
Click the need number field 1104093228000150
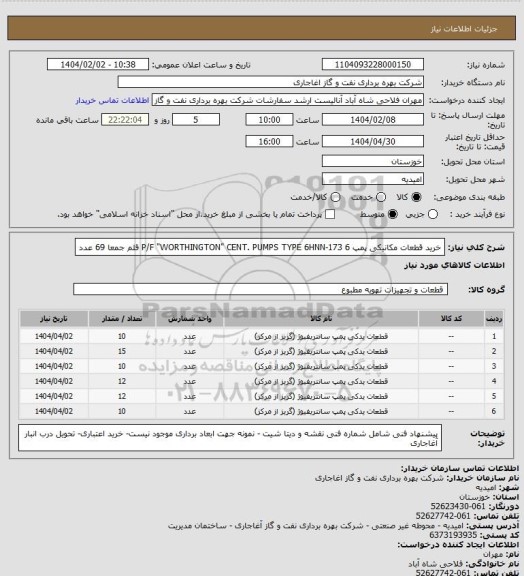tap(373, 64)
